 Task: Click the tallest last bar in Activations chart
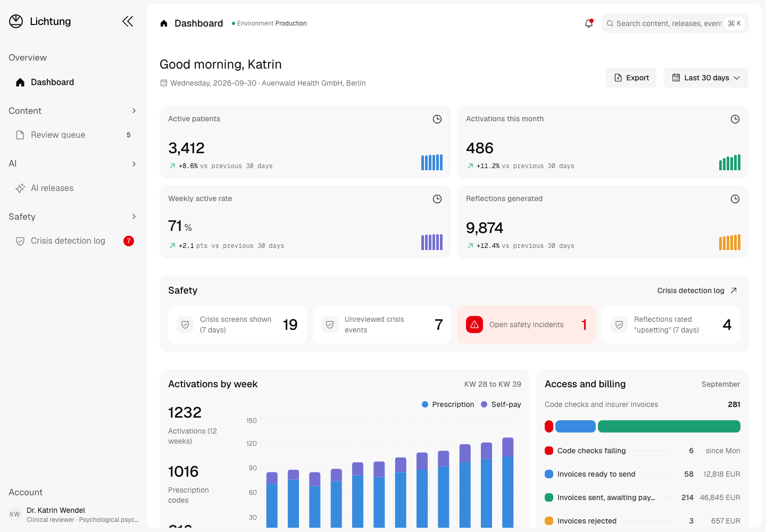(x=508, y=483)
